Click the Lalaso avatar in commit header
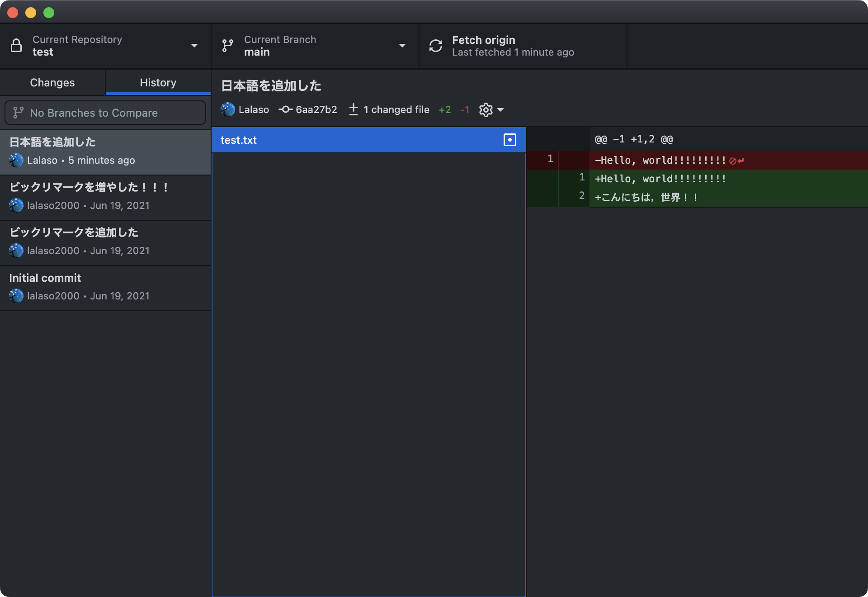Screen dimensions: 868x597 point(228,109)
